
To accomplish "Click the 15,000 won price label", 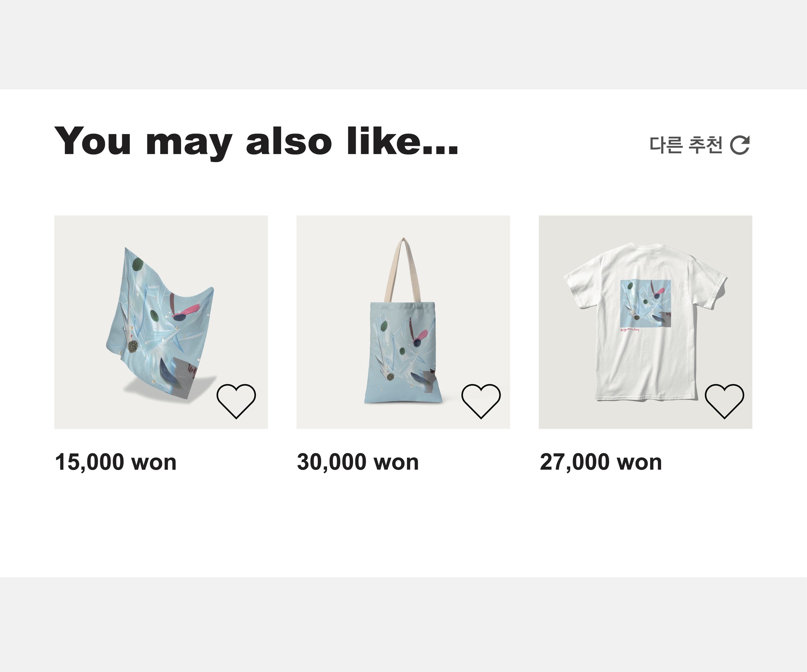I will 116,462.
